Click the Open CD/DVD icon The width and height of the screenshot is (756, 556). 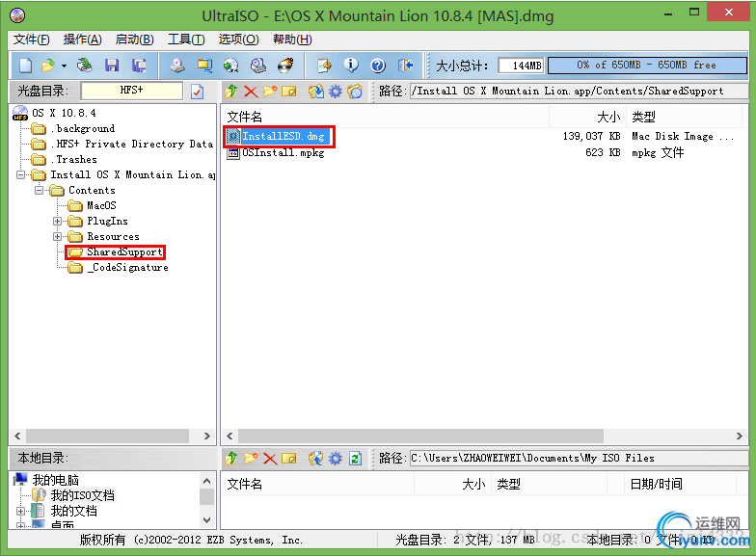click(x=85, y=66)
